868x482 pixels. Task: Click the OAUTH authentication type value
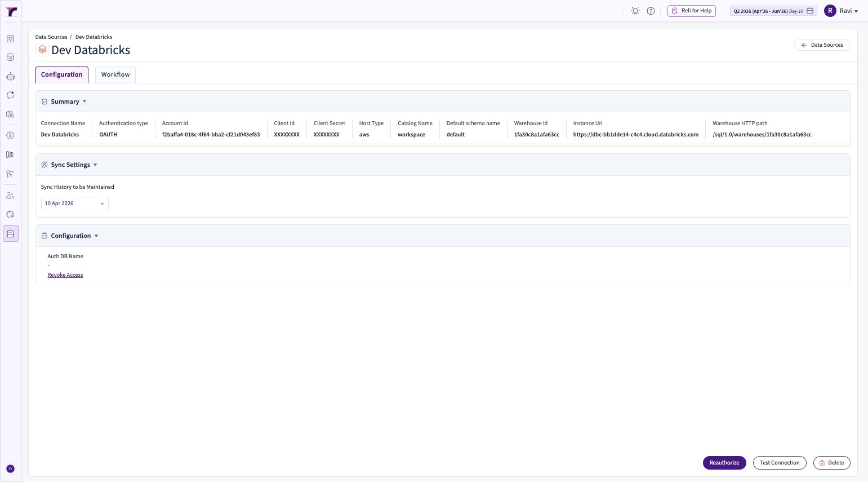pos(108,135)
